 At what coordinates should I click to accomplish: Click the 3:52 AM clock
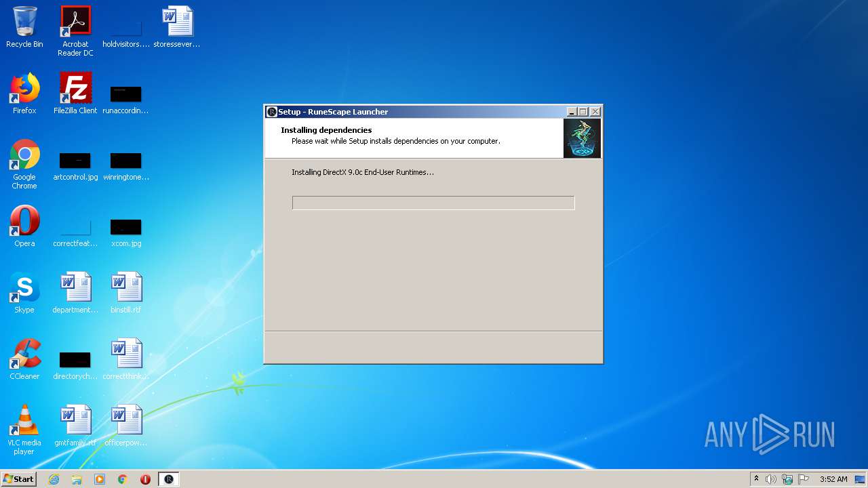click(x=833, y=479)
